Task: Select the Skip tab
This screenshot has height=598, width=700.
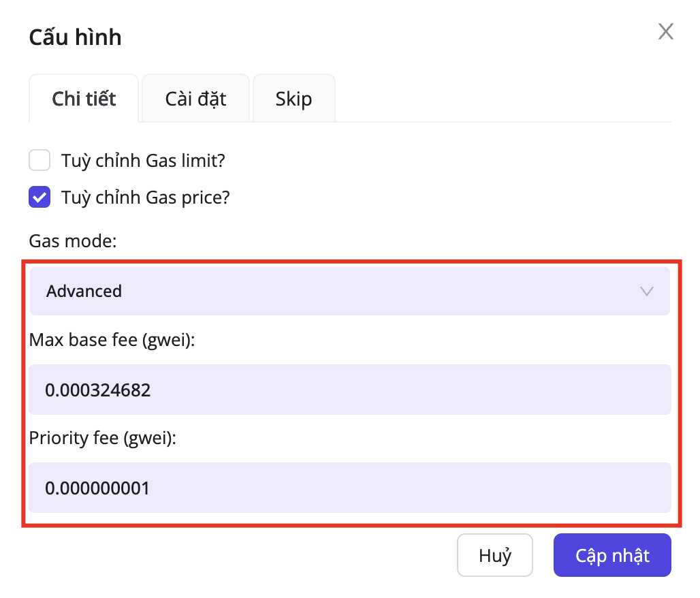Action: (293, 99)
